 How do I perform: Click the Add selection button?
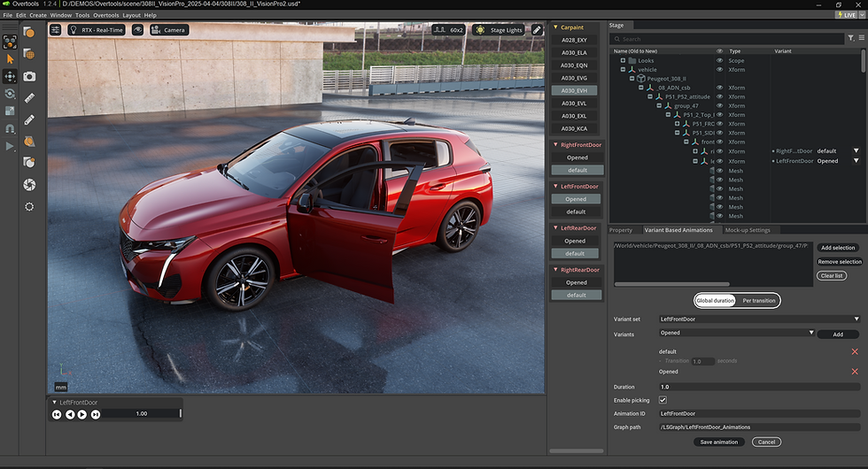pos(838,248)
